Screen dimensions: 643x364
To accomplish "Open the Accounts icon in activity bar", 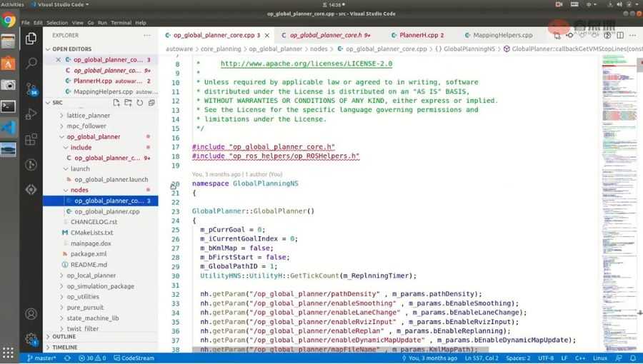I will [x=31, y=314].
